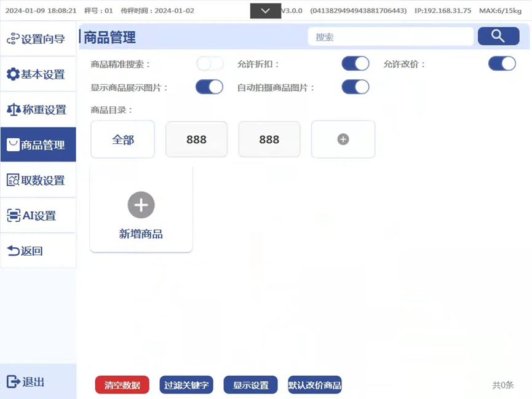Screen dimensions: 532x399
Task: Open 取数设置 in the sidebar
Action: (38, 180)
